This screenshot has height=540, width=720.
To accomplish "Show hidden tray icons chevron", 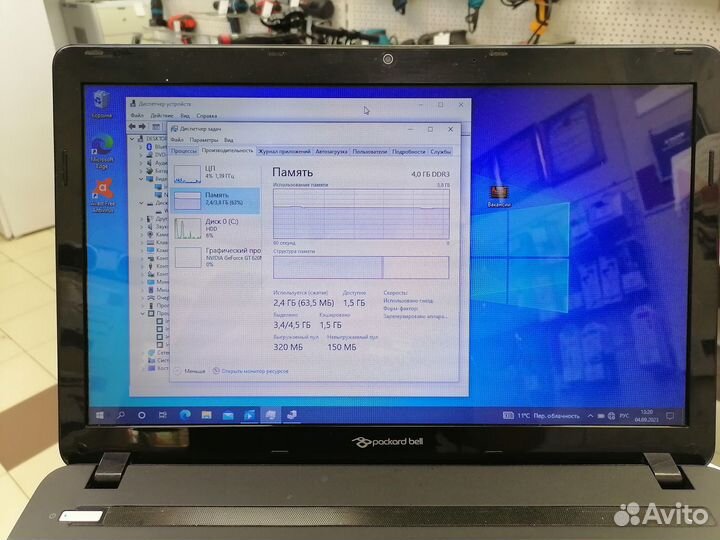I will click(x=591, y=416).
